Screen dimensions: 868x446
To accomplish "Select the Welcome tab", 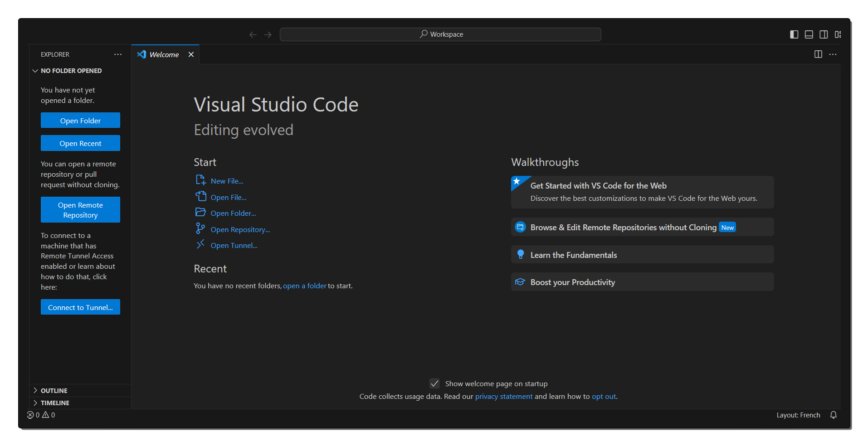I will click(165, 54).
